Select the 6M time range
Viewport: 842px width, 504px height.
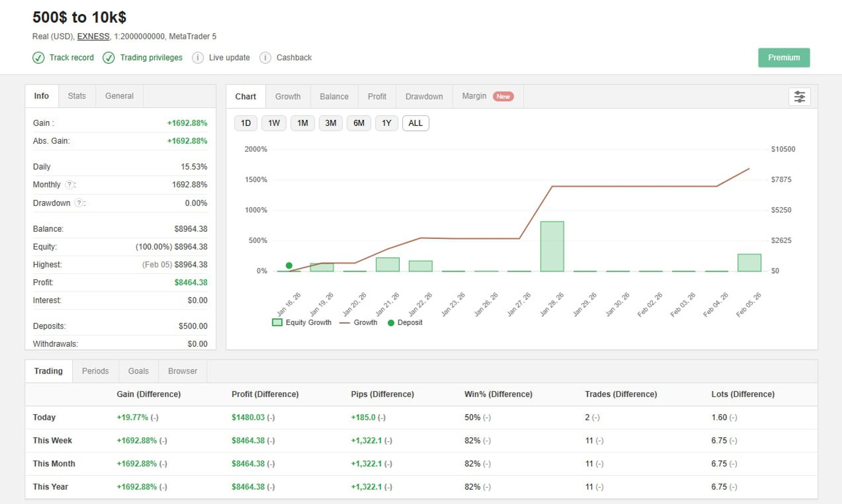(x=359, y=123)
